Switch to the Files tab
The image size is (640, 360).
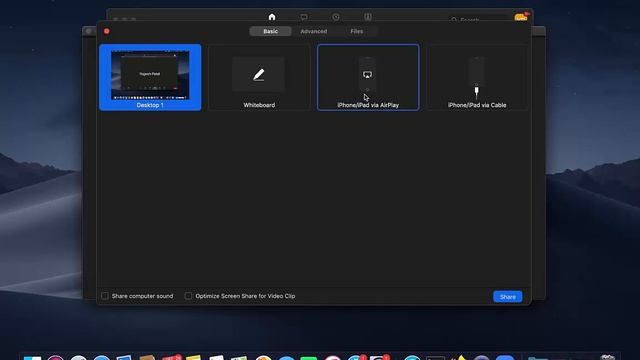pos(356,31)
